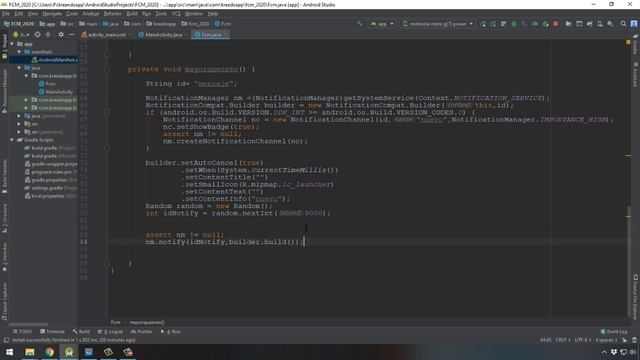This screenshot has width=640, height=360.
Task: Open the File menu
Action: (x=6, y=14)
